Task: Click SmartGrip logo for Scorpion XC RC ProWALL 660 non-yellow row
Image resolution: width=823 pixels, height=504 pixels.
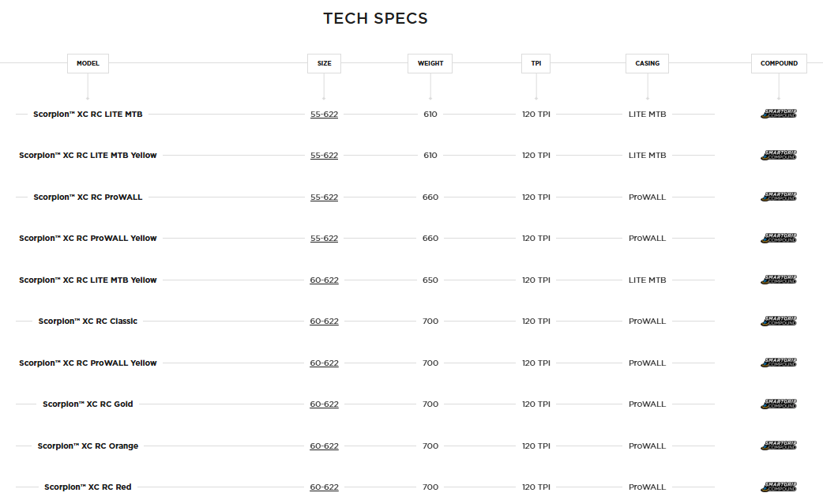Action: (779, 197)
